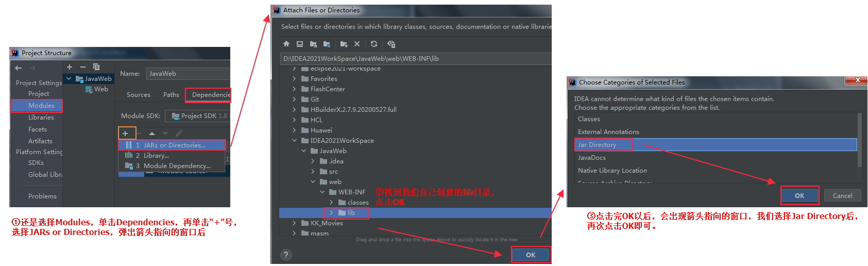The height and width of the screenshot is (266, 868).
Task: Switch to Paths tab
Action: point(171,95)
